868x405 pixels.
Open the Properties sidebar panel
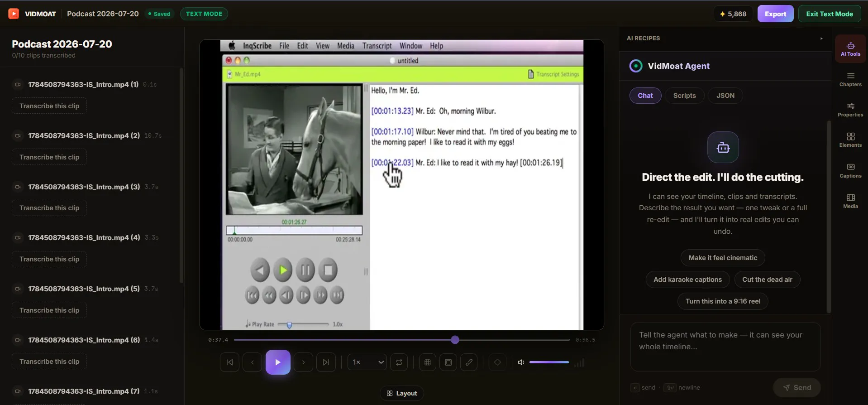850,110
